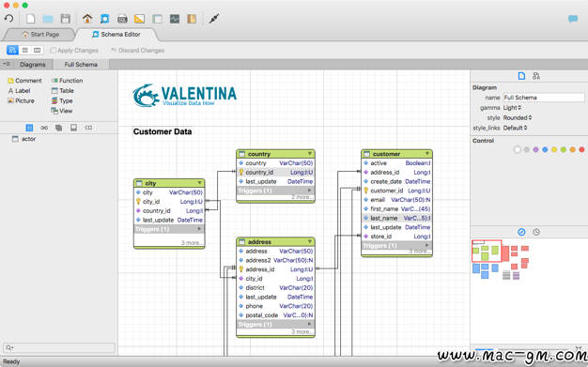This screenshot has height=367, width=588.
Task: Click the diagram name input field
Action: pyautogui.click(x=543, y=98)
